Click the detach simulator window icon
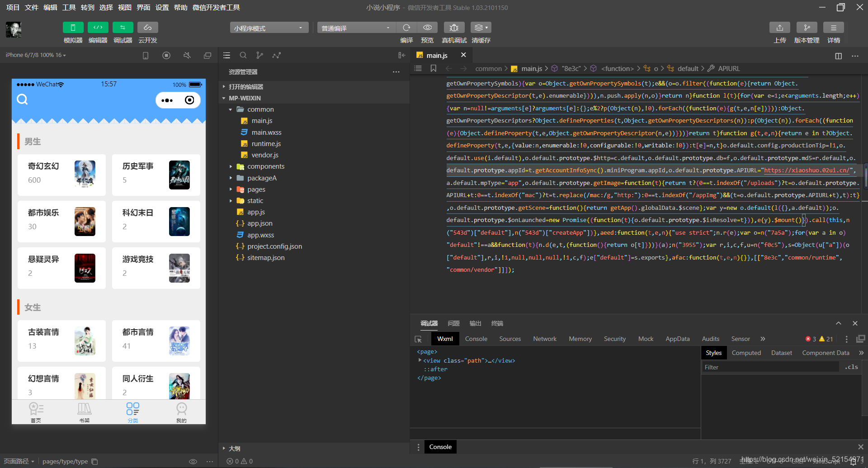Screen dimensions: 868x468 208,56
